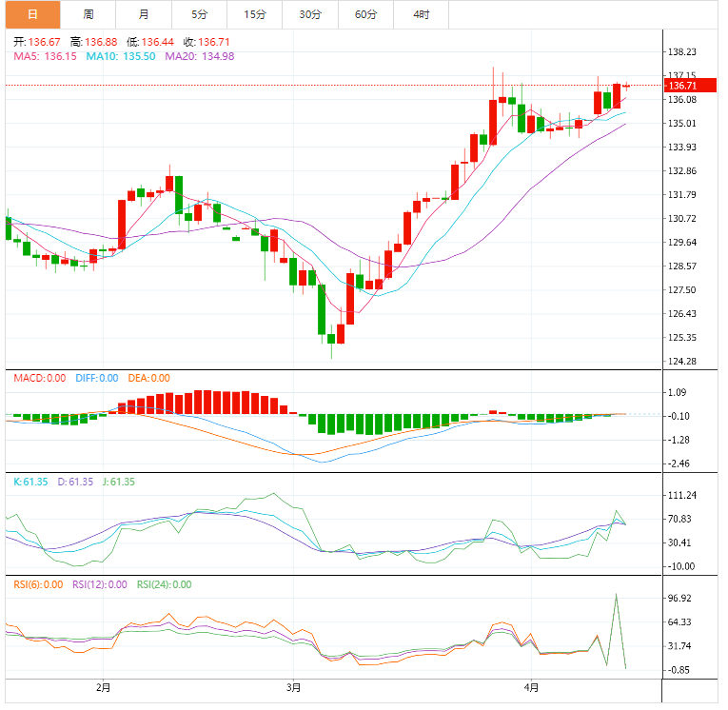Switch to the 4时 four-hour tab

pyautogui.click(x=421, y=14)
